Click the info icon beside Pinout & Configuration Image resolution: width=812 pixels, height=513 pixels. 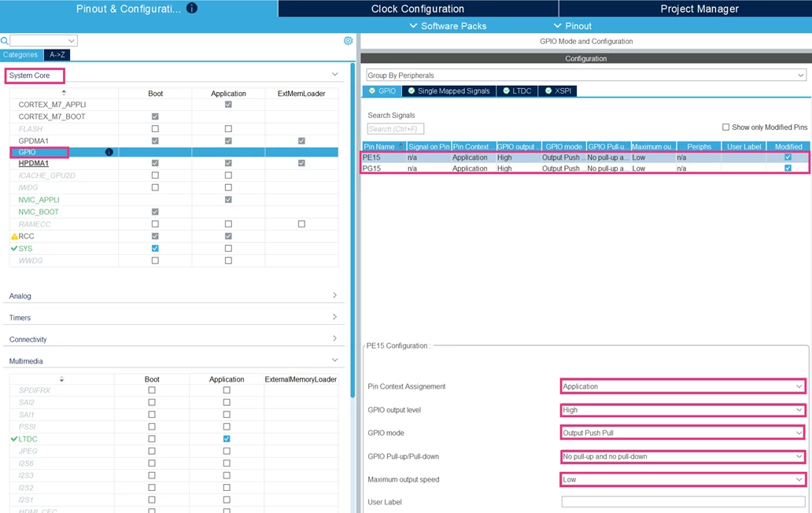192,9
